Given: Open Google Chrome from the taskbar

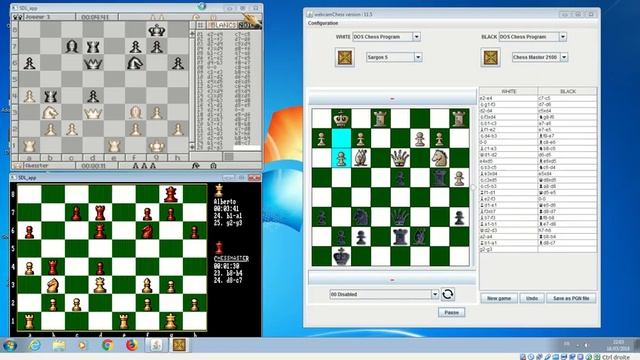Looking at the screenshot, I should coord(108,345).
